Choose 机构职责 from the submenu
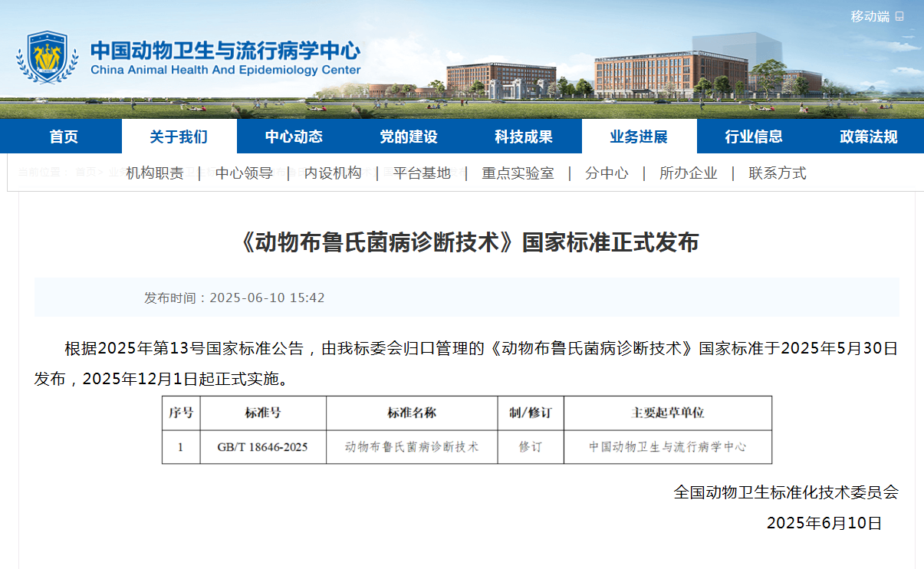 [x=155, y=173]
